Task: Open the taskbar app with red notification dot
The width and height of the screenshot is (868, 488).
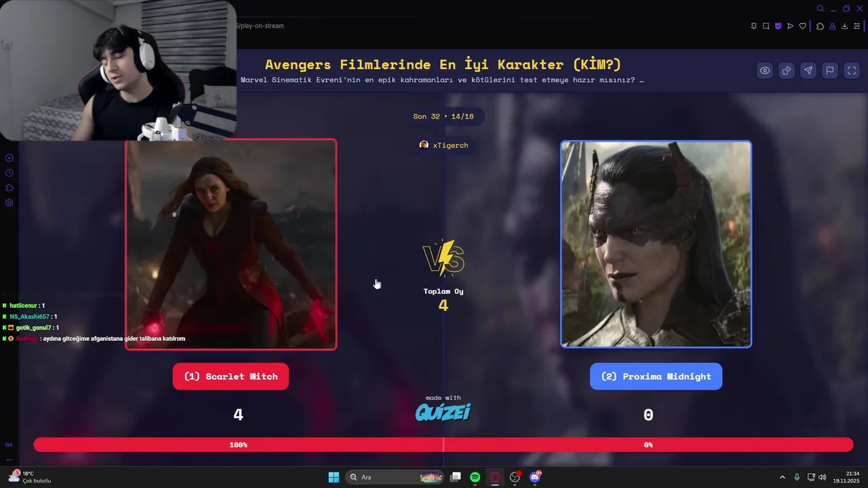Action: (x=515, y=477)
